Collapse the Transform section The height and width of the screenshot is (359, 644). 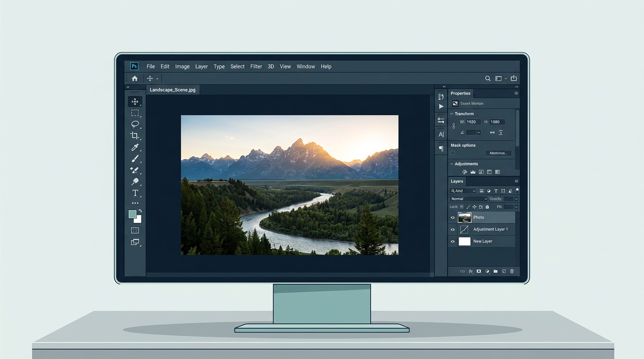(x=452, y=114)
